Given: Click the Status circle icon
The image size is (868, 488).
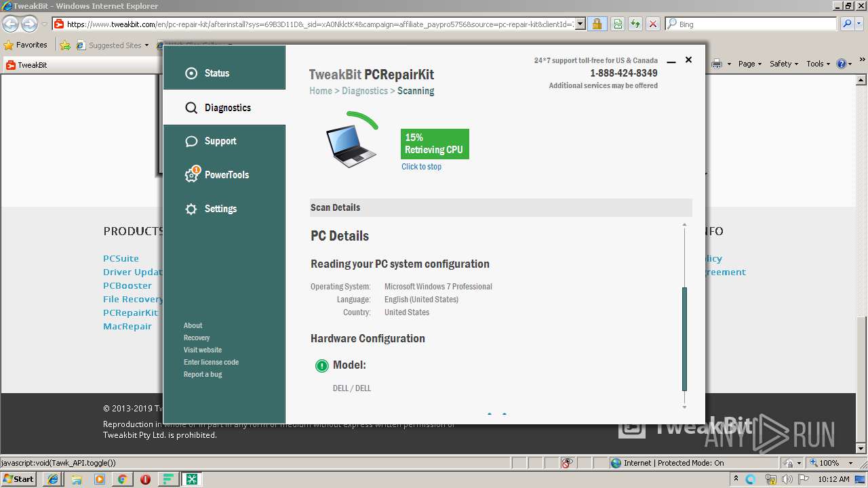Looking at the screenshot, I should pos(191,73).
